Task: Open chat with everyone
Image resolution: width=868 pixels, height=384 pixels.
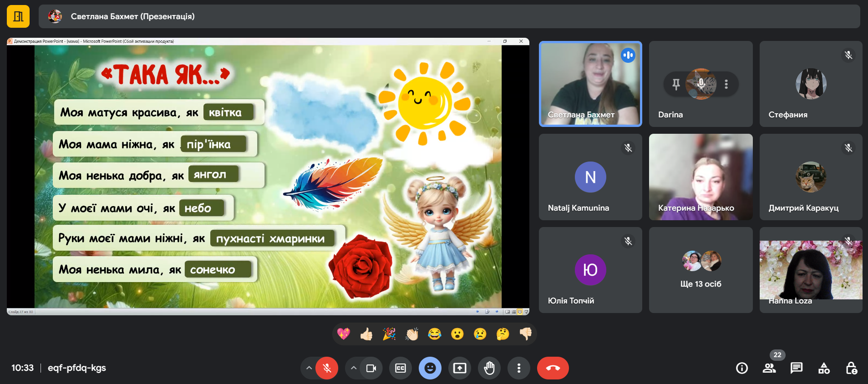Action: (x=797, y=368)
